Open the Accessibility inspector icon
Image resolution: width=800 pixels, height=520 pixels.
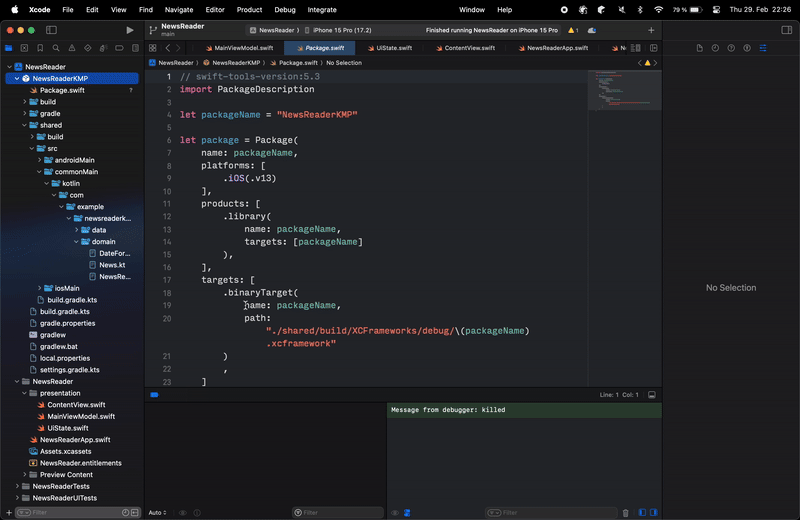(x=747, y=48)
